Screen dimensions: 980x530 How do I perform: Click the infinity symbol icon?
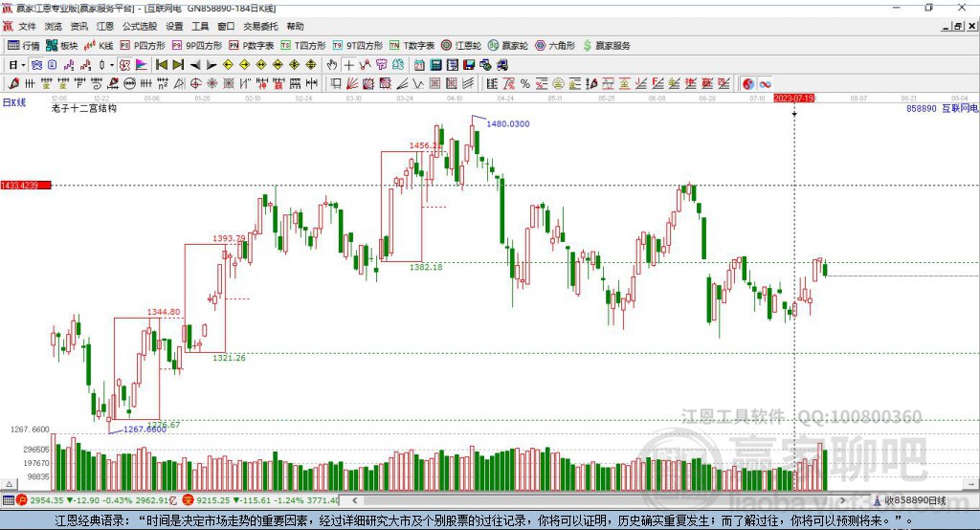tap(765, 84)
